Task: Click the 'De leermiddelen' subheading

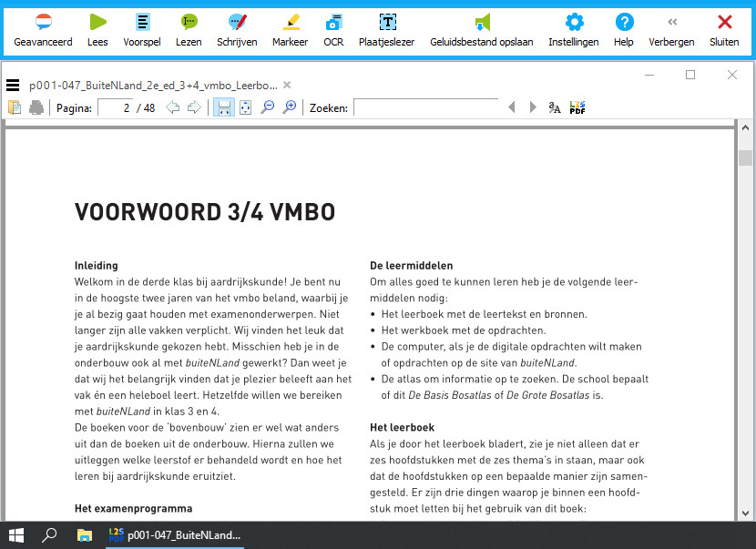Action: 412,266
